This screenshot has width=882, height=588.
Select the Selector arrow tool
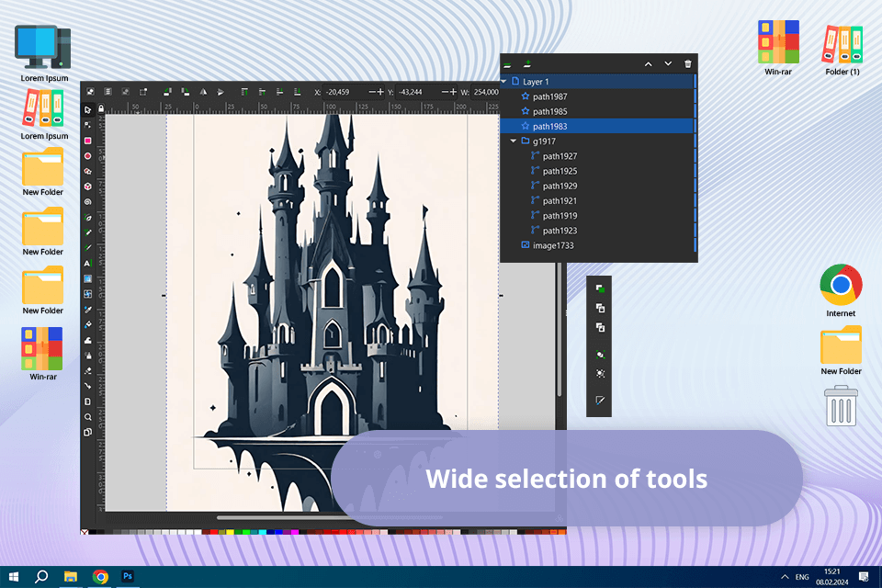88,109
